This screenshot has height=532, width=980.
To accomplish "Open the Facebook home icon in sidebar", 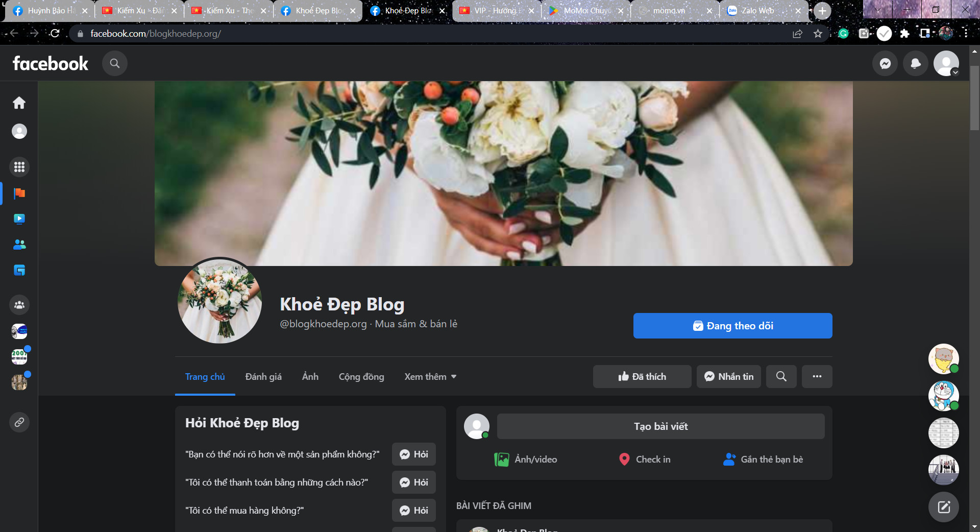I will tap(19, 103).
